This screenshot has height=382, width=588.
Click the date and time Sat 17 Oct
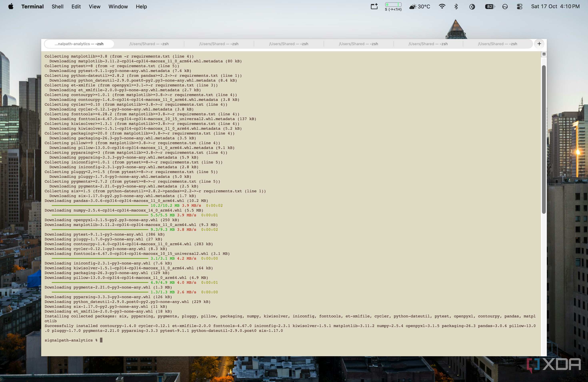pyautogui.click(x=555, y=7)
